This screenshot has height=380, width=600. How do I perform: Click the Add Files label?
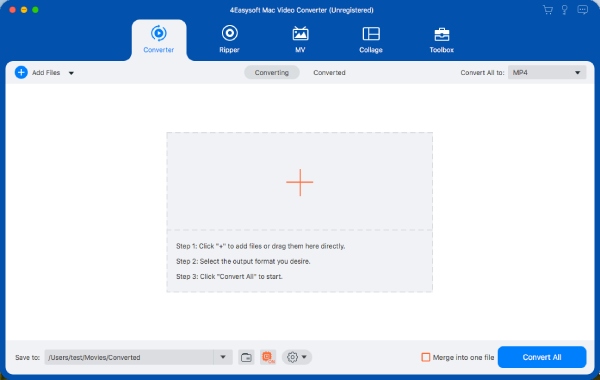[x=46, y=72]
